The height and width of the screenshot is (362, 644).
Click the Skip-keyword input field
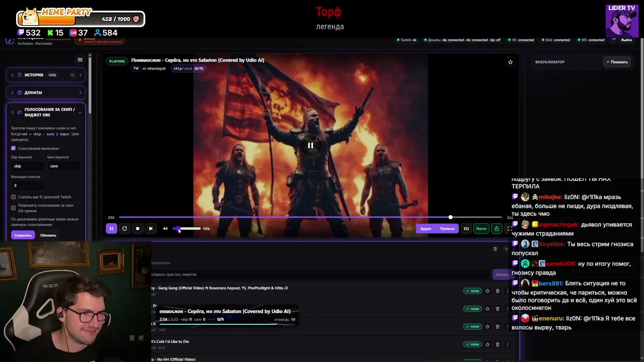point(28,166)
